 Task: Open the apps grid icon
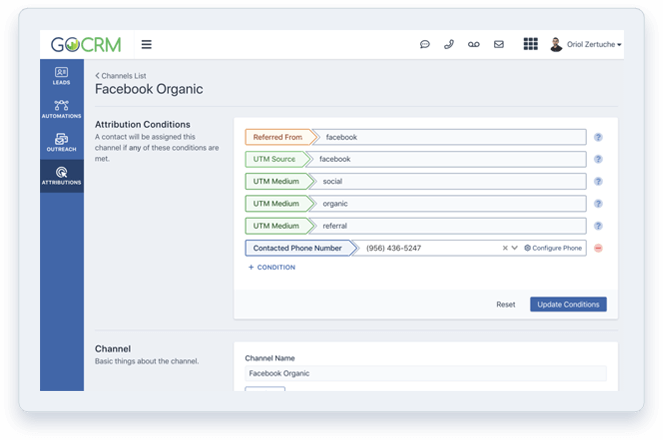coord(531,44)
